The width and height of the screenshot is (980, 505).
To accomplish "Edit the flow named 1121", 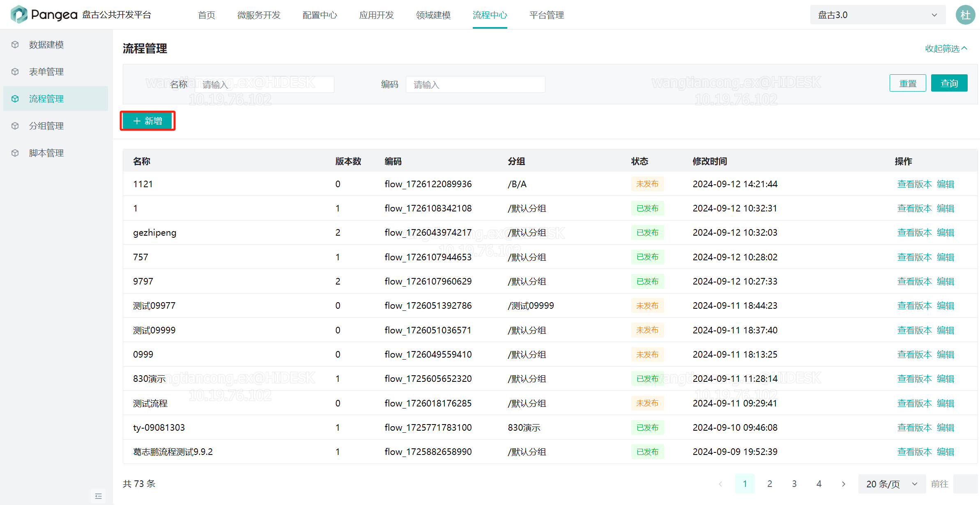I will [945, 184].
